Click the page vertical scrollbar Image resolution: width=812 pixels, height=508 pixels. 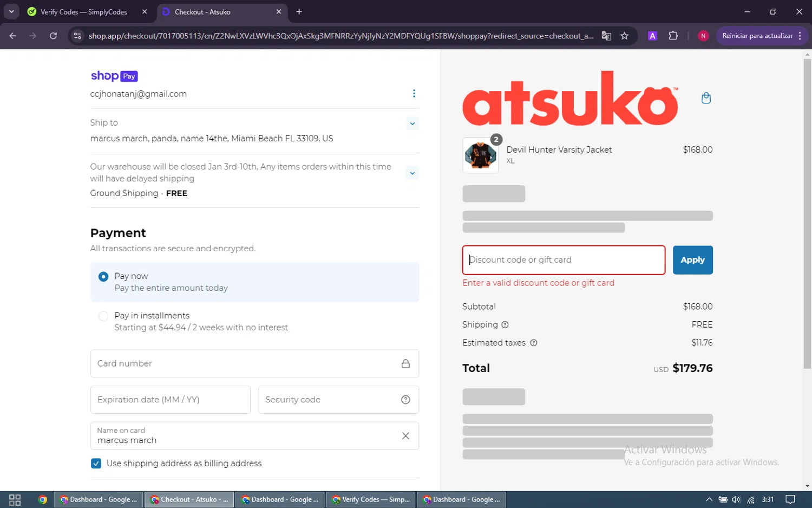tap(807, 214)
